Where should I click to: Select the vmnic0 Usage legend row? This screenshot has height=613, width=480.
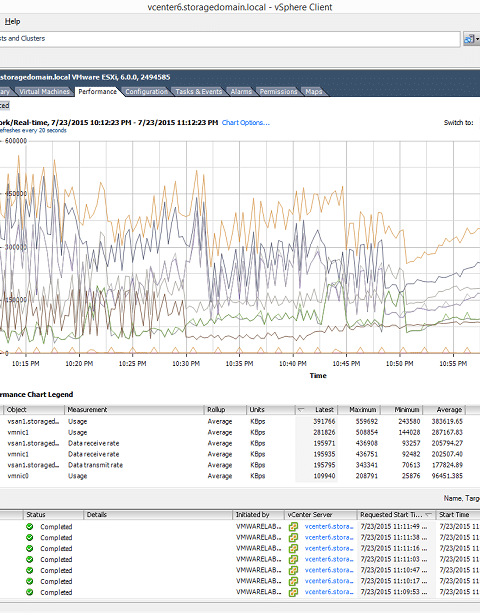click(x=235, y=476)
